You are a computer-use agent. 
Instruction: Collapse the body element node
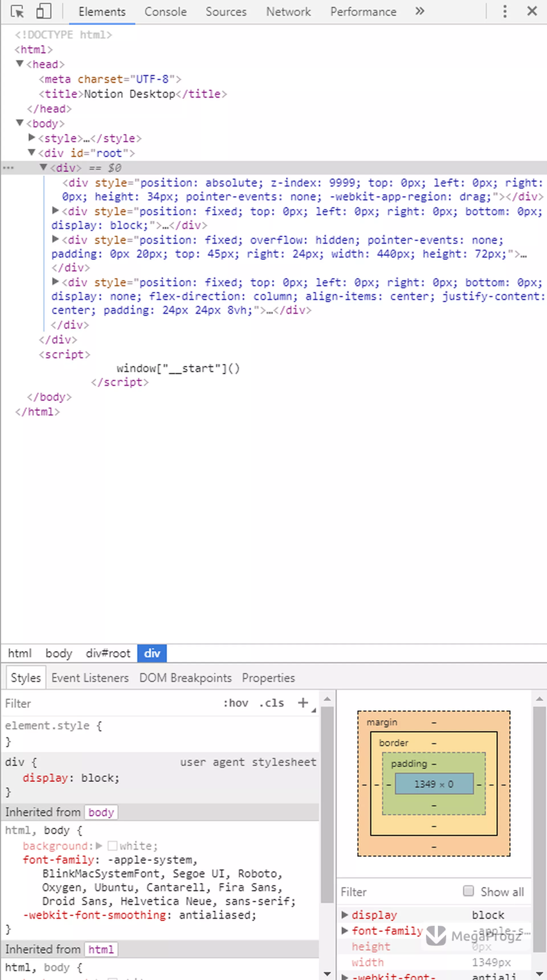pyautogui.click(x=20, y=123)
